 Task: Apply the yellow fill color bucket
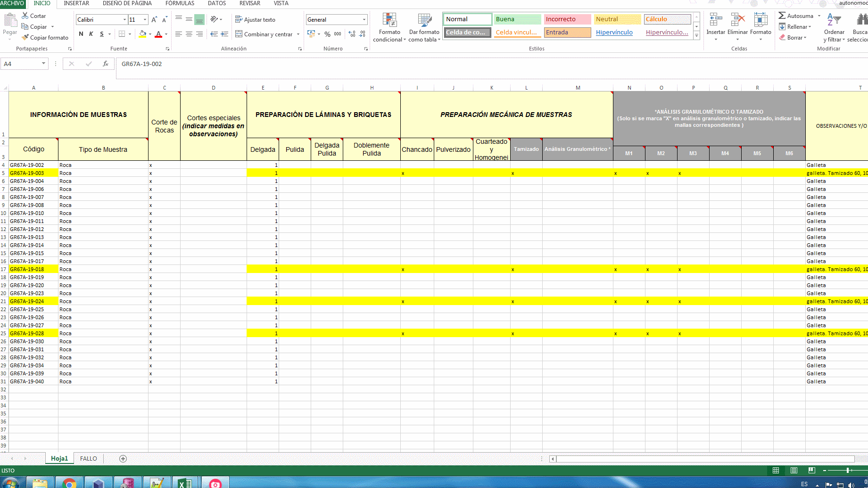click(142, 34)
